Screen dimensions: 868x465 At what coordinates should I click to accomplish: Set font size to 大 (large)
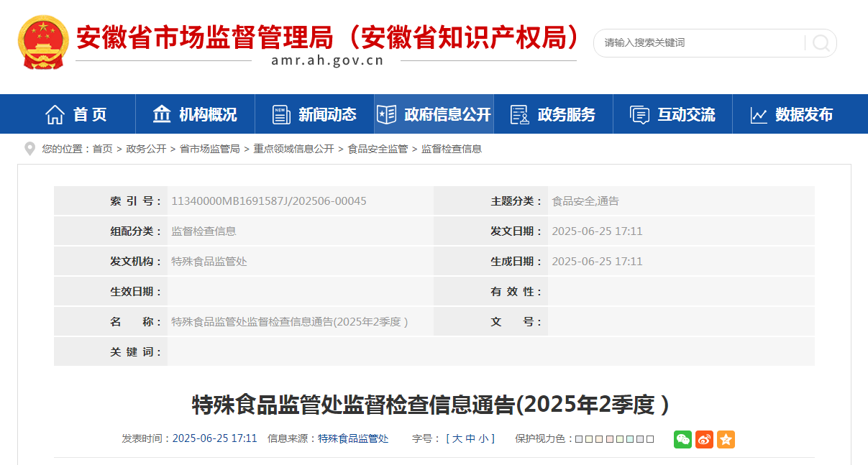click(x=457, y=438)
